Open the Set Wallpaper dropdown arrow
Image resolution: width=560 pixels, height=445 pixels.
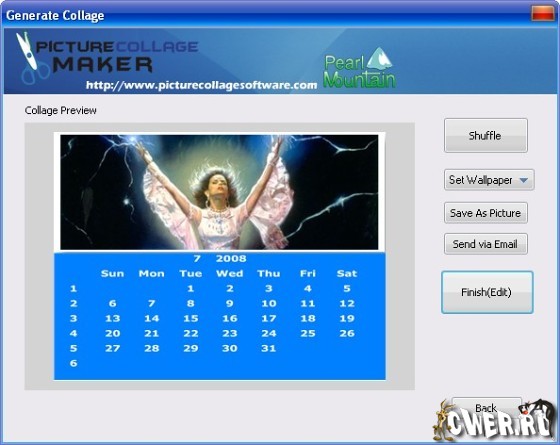point(523,180)
